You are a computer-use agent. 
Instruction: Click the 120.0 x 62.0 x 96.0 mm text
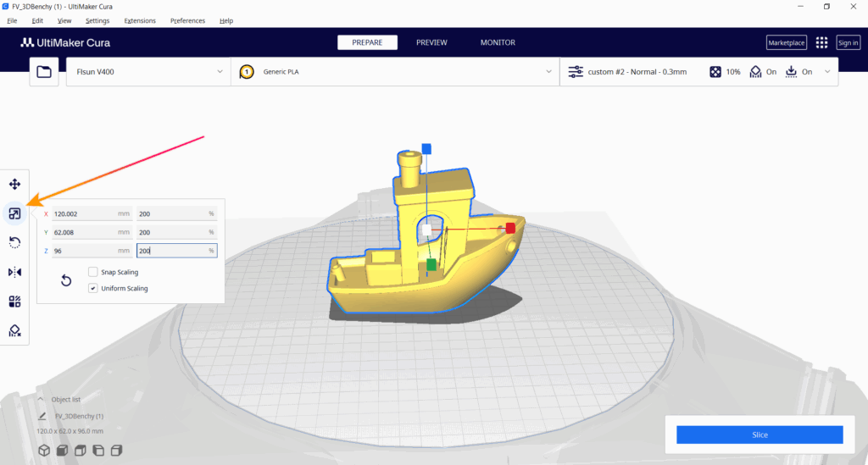(70, 431)
